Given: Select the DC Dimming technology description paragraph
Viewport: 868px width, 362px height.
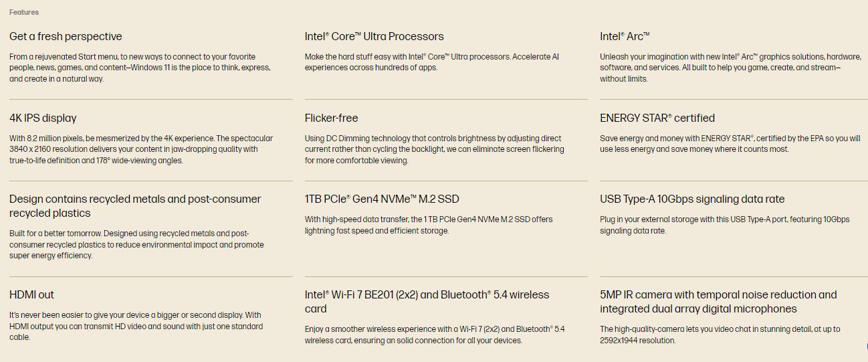Looking at the screenshot, I should (434, 149).
